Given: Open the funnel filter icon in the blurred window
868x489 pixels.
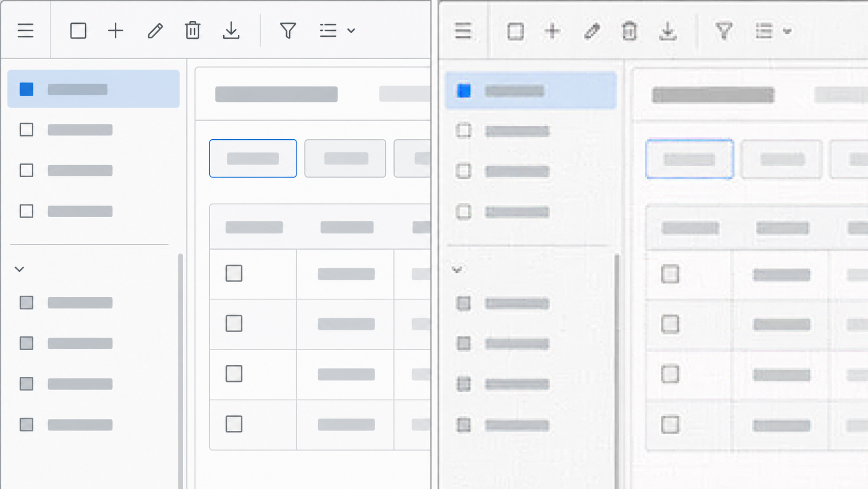Looking at the screenshot, I should point(724,31).
